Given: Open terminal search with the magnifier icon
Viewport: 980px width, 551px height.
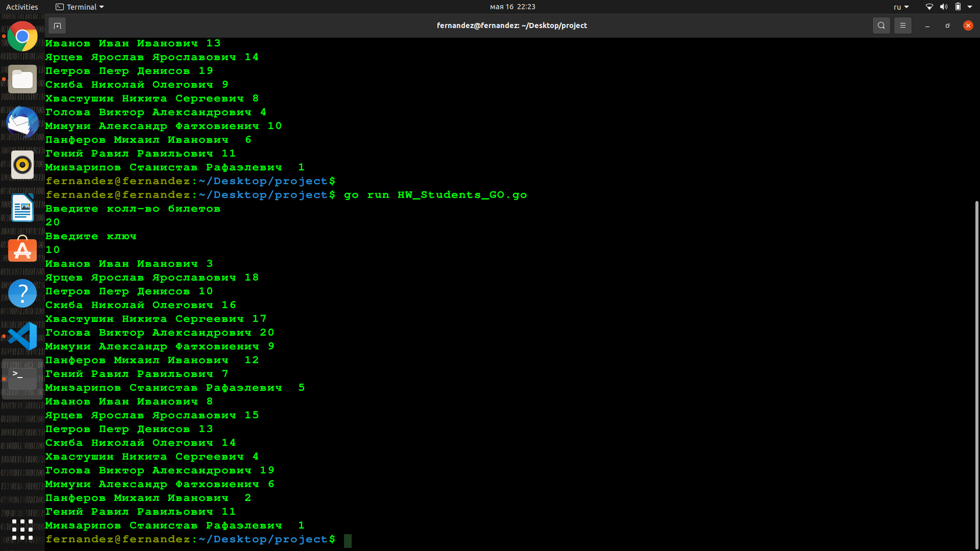Looking at the screenshot, I should (x=881, y=25).
